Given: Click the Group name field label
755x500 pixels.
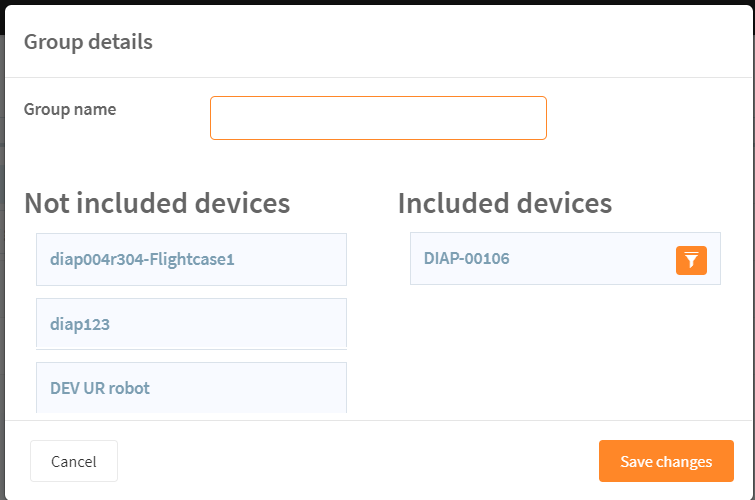Looking at the screenshot, I should point(70,109).
